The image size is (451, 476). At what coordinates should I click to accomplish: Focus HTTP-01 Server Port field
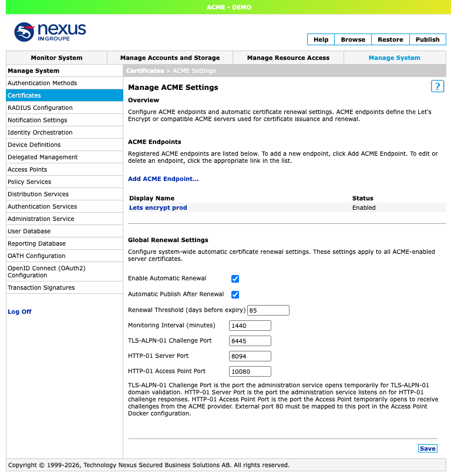[x=250, y=356]
